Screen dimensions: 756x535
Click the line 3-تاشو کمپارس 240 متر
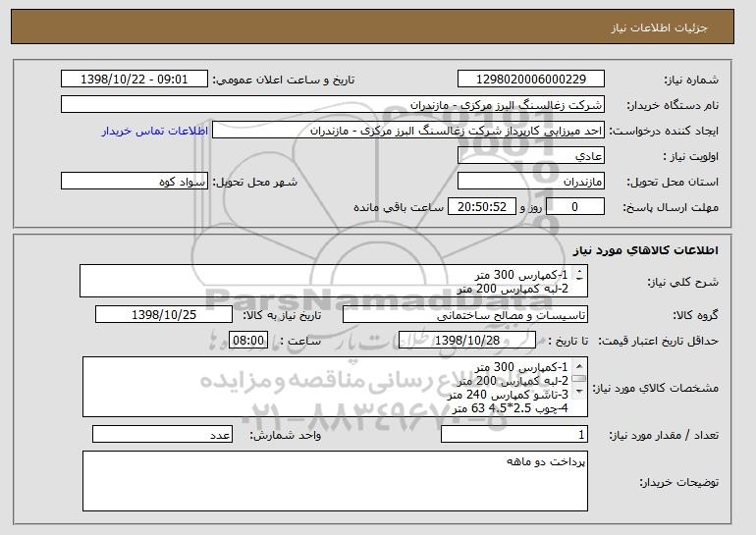coord(509,395)
